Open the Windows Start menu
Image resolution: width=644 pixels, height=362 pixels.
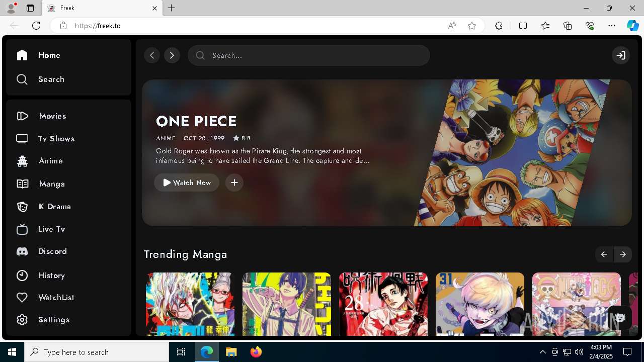coord(12,352)
